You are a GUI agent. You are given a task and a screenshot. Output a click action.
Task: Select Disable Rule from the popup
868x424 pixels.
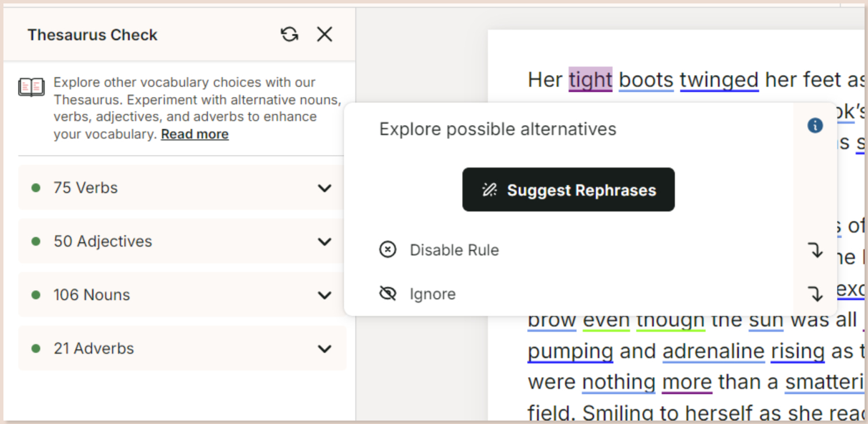pyautogui.click(x=454, y=249)
